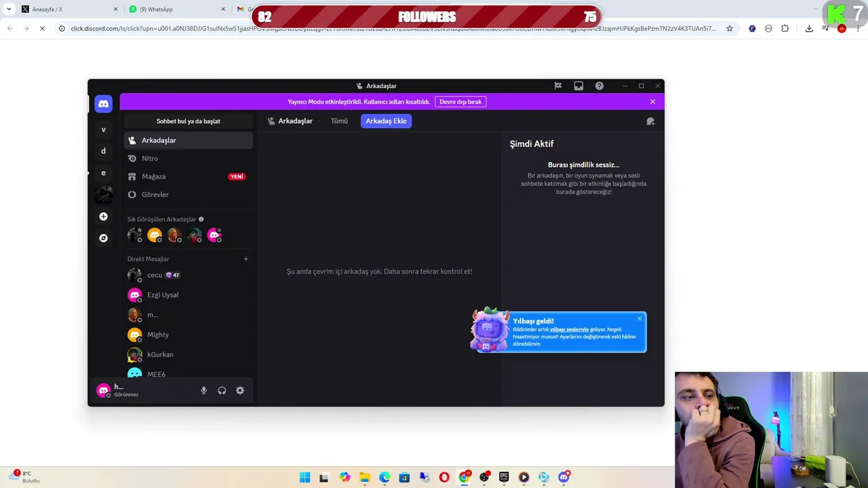Open File Explorer from taskbar
Viewport: 868px width, 488px height.
tap(365, 477)
